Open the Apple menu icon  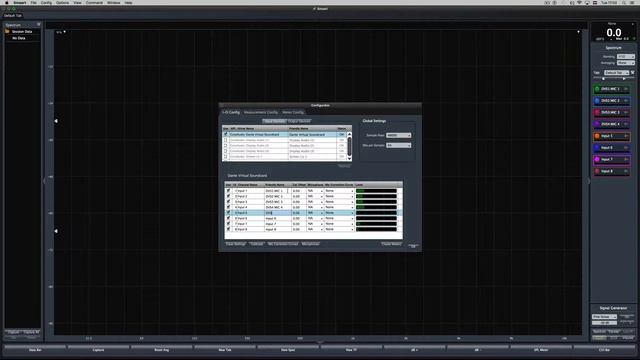(7, 2)
